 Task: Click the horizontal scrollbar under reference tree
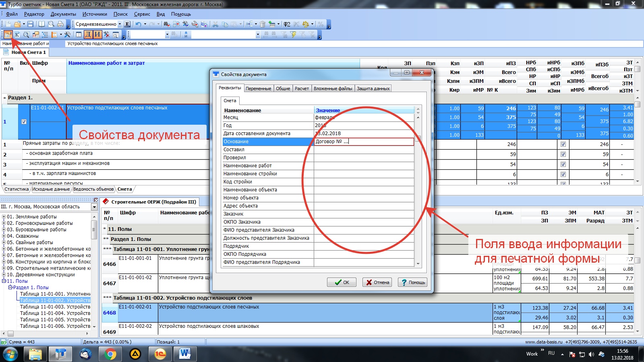click(x=46, y=333)
